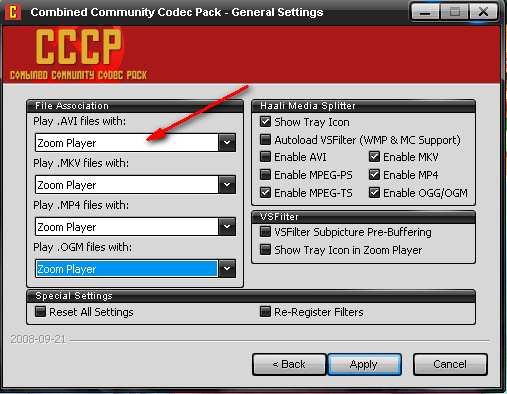Check the Enable MPEG-PS box

(x=265, y=174)
